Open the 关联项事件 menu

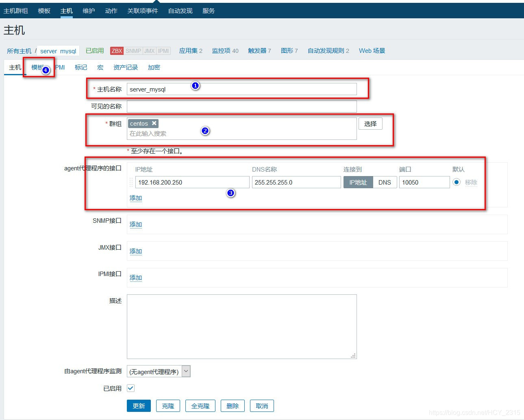pos(143,11)
